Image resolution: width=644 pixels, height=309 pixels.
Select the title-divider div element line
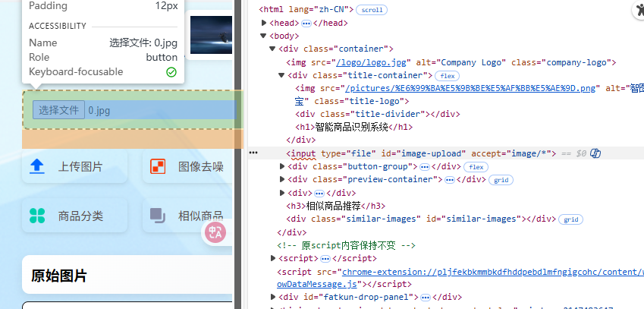[378, 114]
